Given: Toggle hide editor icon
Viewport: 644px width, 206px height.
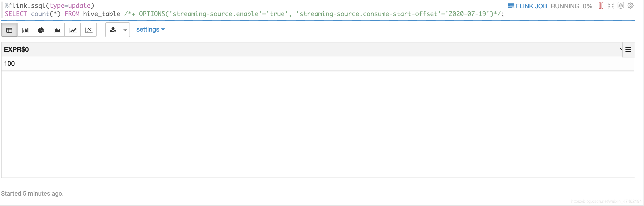Looking at the screenshot, I should (611, 6).
